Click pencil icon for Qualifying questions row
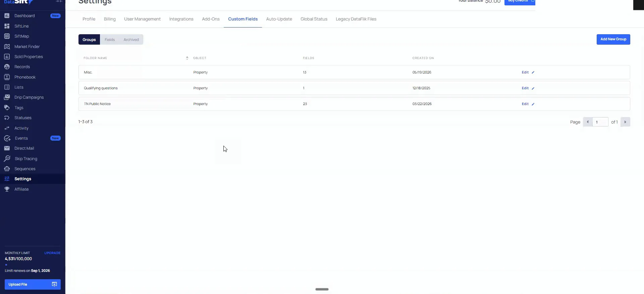Viewport: 644px width, 294px height. coord(533,88)
